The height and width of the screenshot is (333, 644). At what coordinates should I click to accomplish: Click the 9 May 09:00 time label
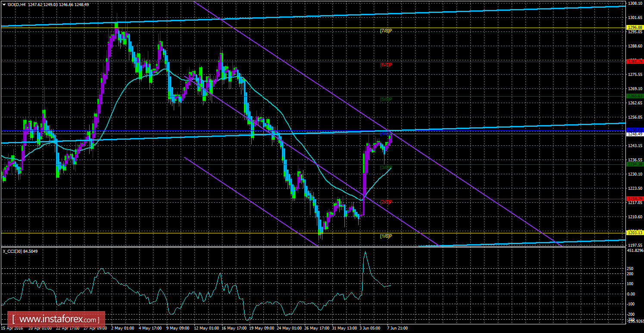pos(178,328)
